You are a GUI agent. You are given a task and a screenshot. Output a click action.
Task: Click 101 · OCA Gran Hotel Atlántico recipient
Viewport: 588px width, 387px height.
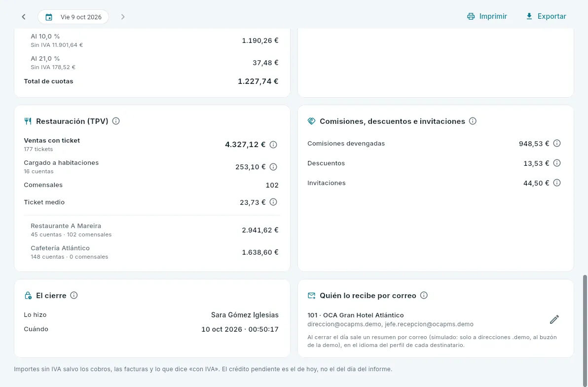click(356, 315)
